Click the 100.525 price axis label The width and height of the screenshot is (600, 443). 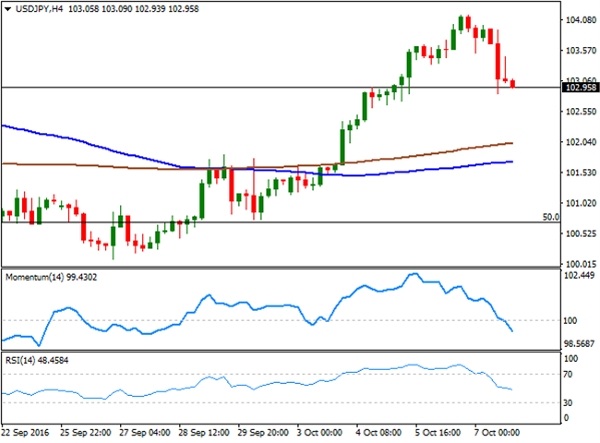pyautogui.click(x=581, y=233)
